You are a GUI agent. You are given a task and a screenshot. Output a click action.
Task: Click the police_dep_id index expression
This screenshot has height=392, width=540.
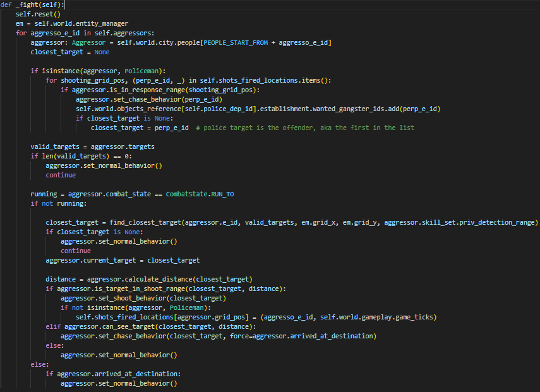[220, 109]
